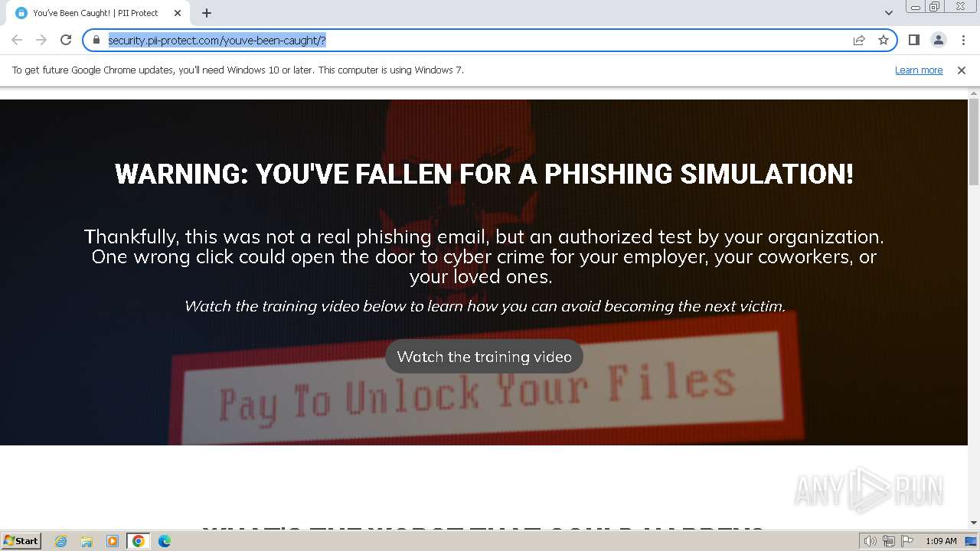Open the Learn more link

pyautogui.click(x=919, y=70)
